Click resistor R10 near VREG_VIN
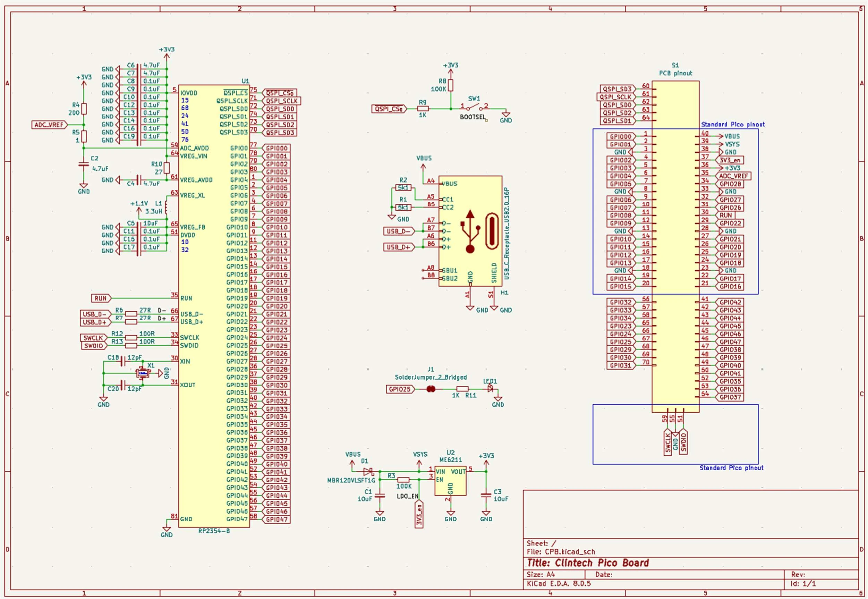 click(167, 168)
